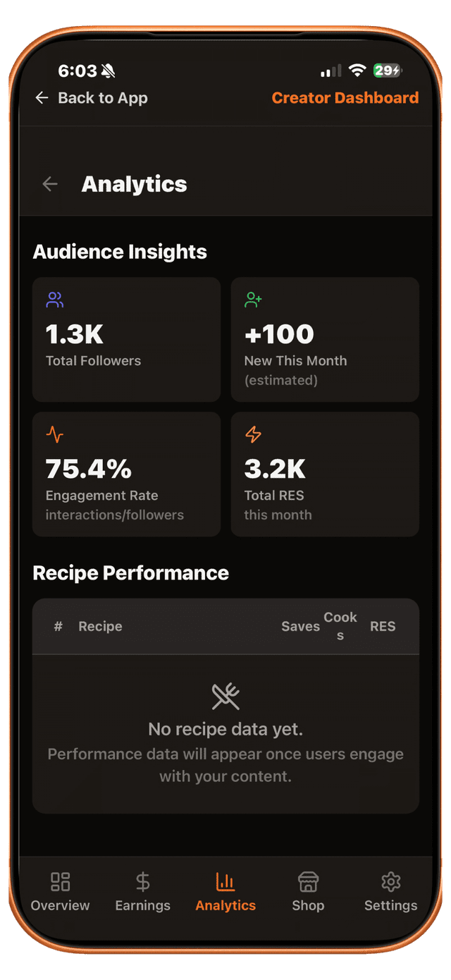Tap the Engagement Rate activity icon
The height and width of the screenshot is (980, 451).
55,434
